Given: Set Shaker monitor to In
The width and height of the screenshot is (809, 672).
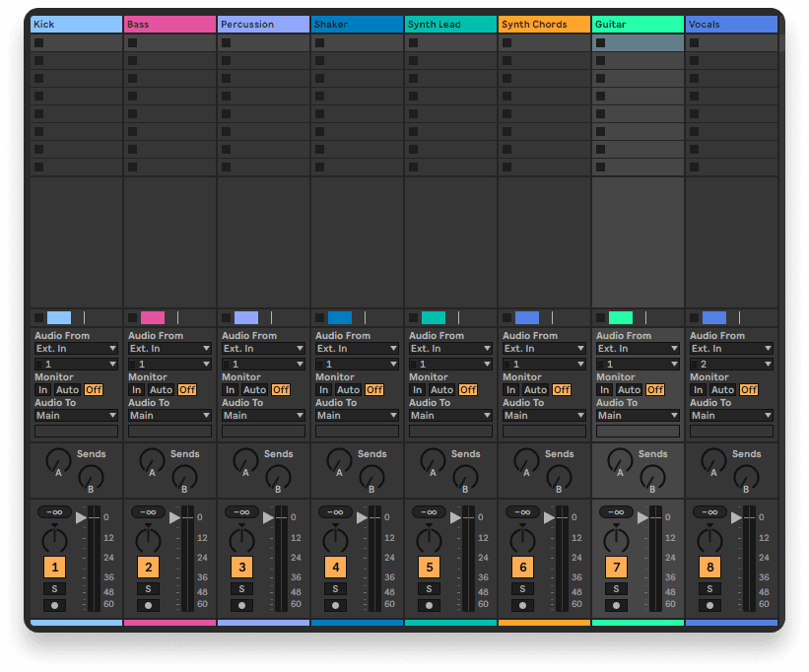Looking at the screenshot, I should (x=323, y=390).
